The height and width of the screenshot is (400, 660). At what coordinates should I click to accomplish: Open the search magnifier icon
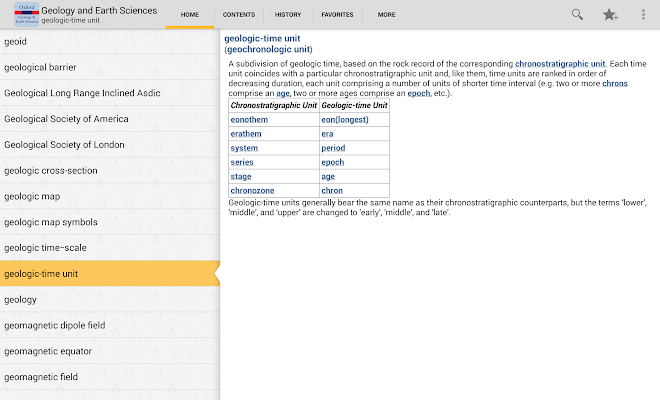tap(577, 15)
